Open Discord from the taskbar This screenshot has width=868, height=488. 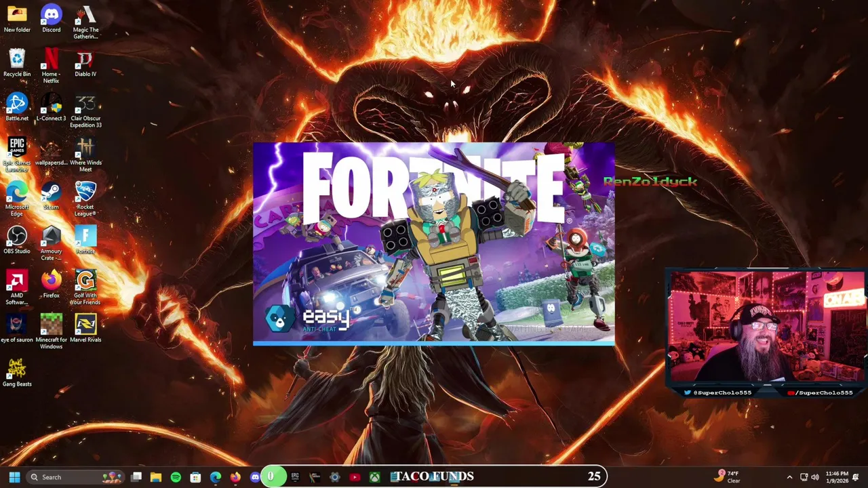click(254, 477)
